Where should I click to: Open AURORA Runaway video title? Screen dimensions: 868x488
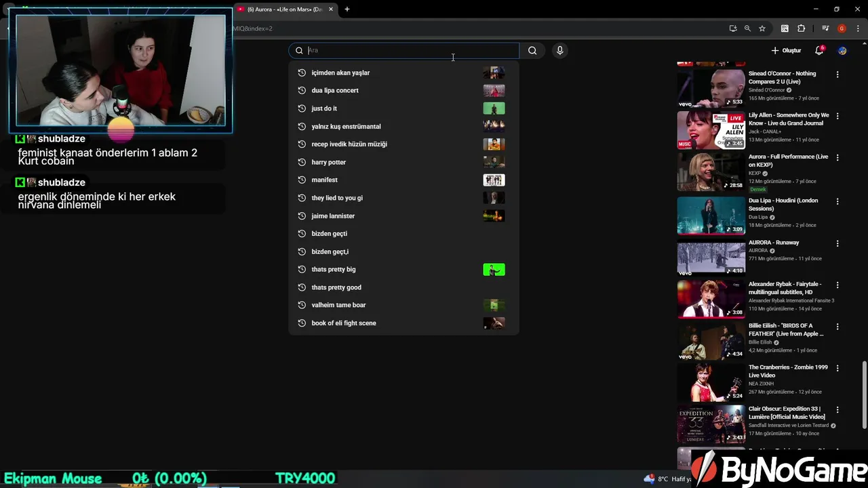click(x=774, y=243)
